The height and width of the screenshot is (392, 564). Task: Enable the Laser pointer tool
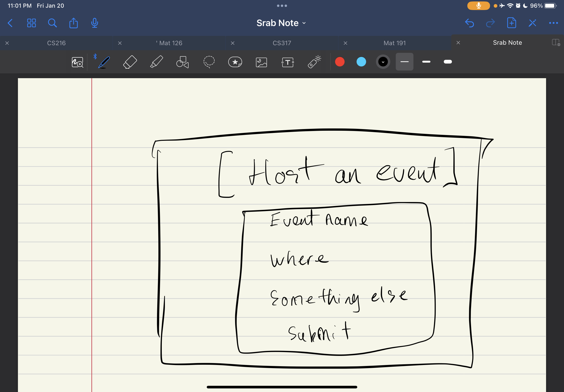[314, 62]
